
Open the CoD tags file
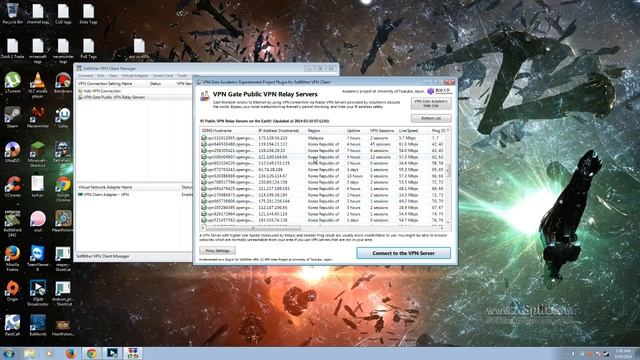[63, 13]
